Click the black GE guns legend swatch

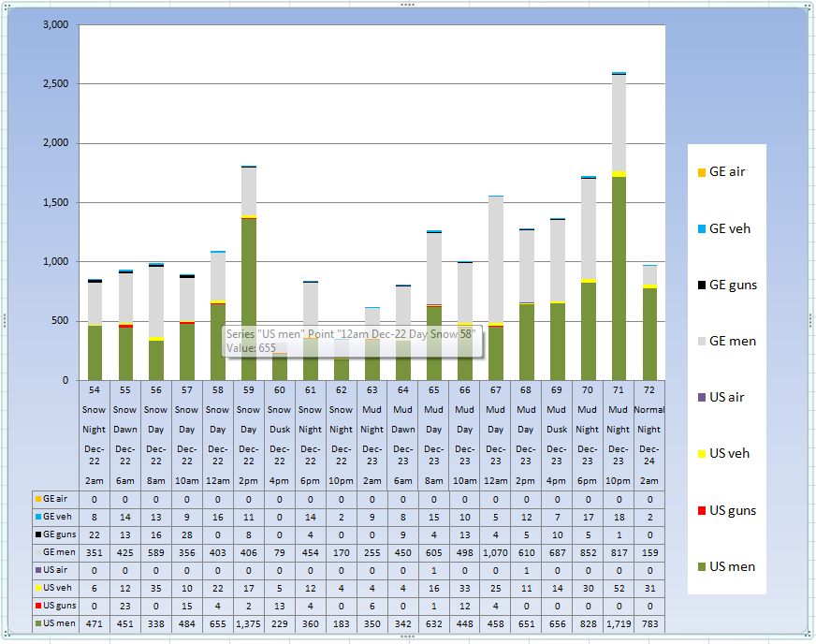click(702, 285)
